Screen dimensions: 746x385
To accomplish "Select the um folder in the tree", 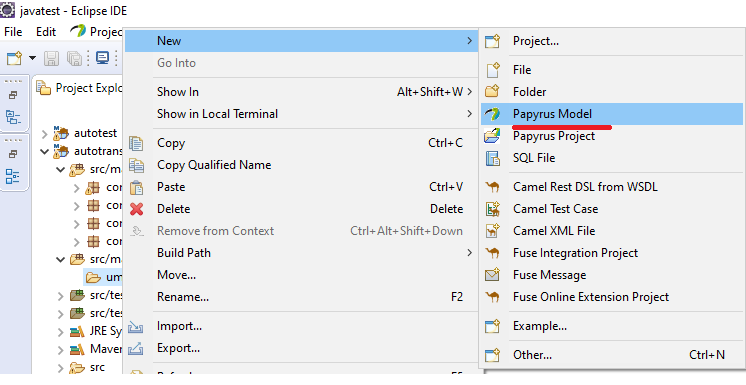I will [x=103, y=277].
